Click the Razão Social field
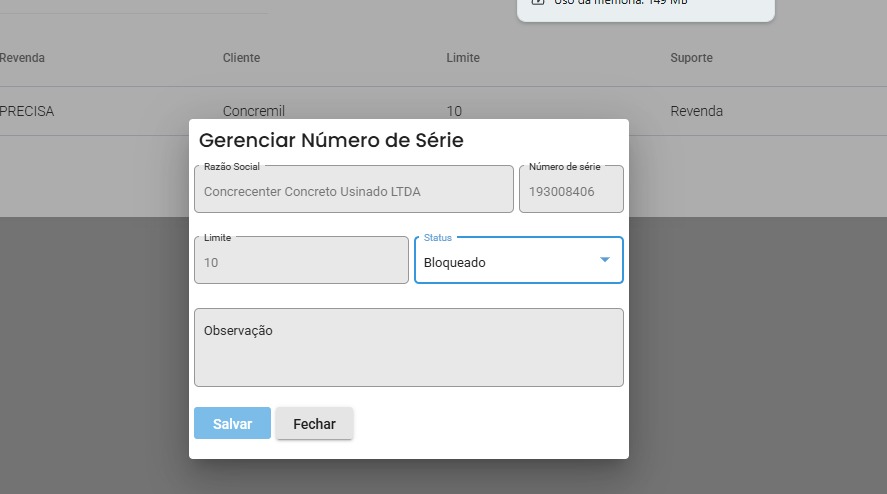The width and height of the screenshot is (887, 494). (x=353, y=191)
